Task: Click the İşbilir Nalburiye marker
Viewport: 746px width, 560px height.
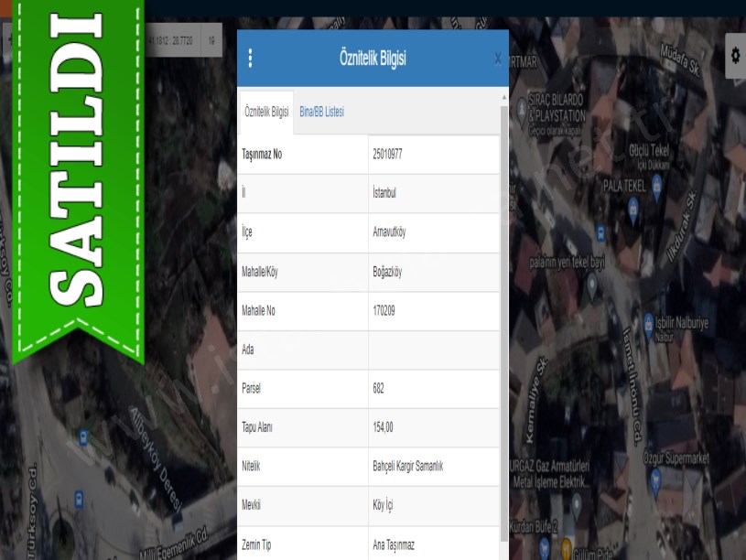Action: [648, 322]
